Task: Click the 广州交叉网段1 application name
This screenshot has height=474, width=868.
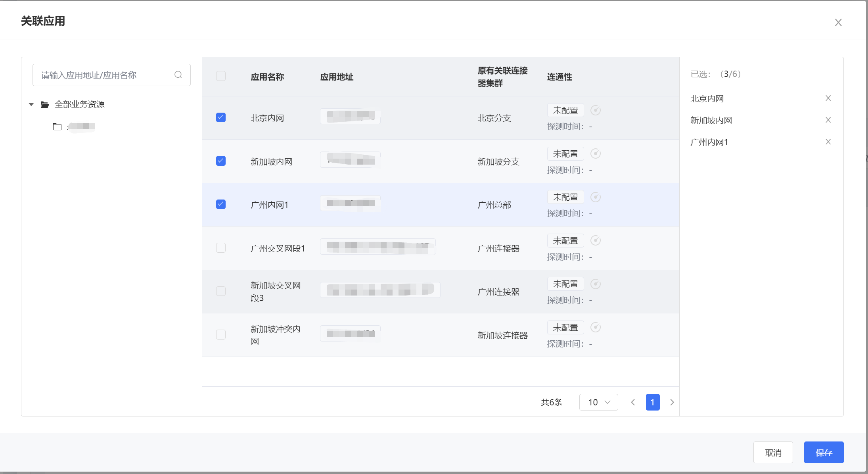Action: (278, 248)
